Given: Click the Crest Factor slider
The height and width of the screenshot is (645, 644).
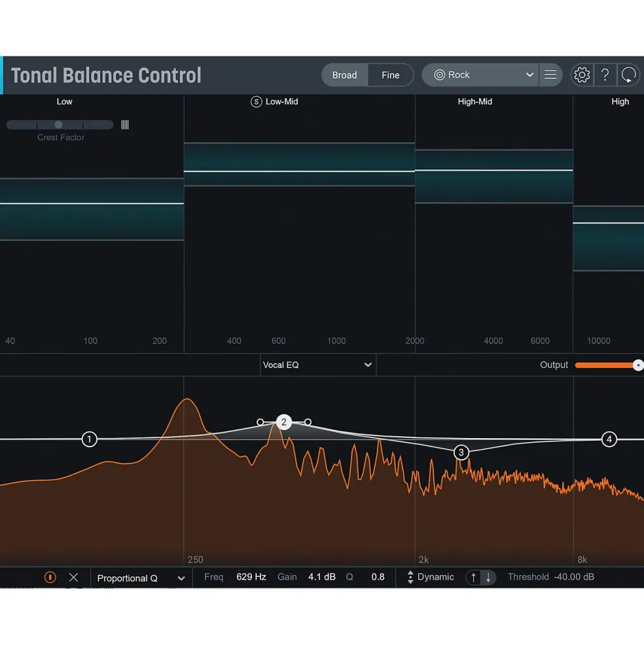Looking at the screenshot, I should (x=60, y=124).
